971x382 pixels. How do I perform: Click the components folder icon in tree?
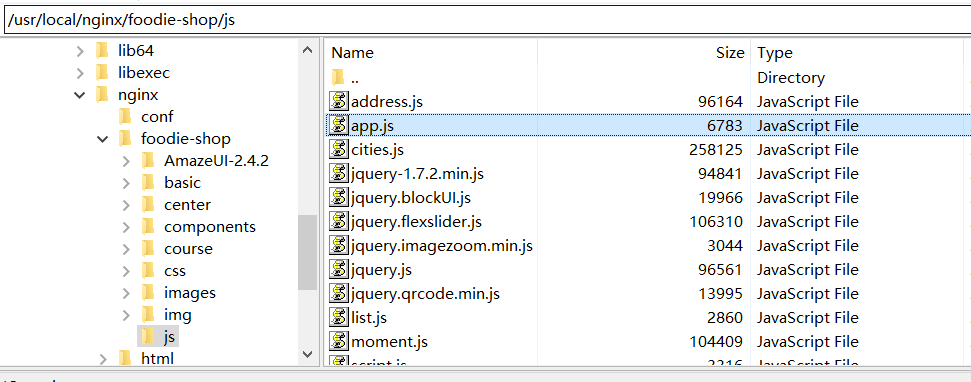(x=149, y=227)
